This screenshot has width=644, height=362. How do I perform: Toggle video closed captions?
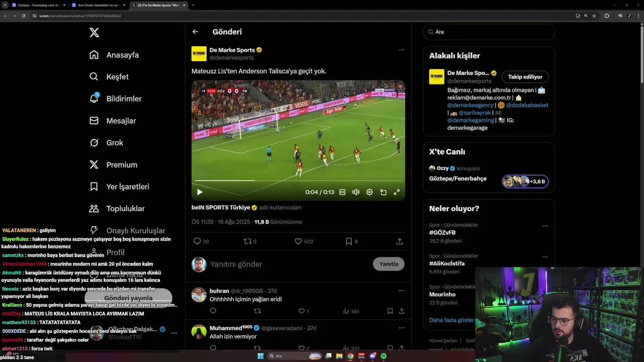[343, 192]
